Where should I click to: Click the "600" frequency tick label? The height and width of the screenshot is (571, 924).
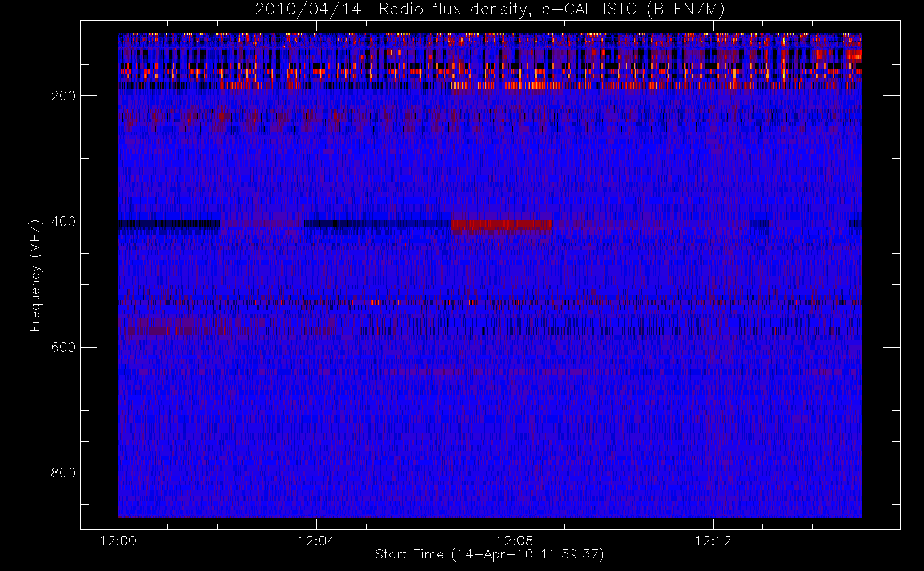63,347
